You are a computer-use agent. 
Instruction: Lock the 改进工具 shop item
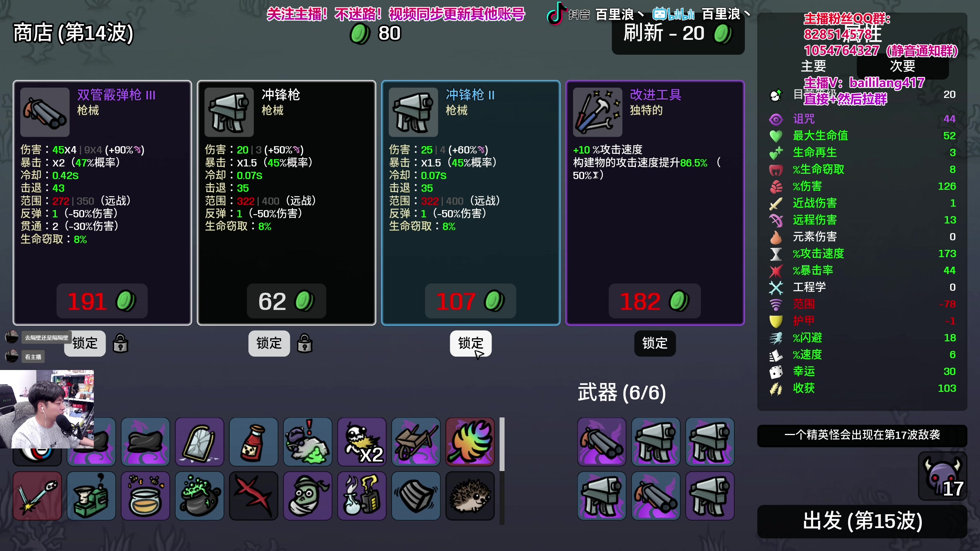click(655, 343)
